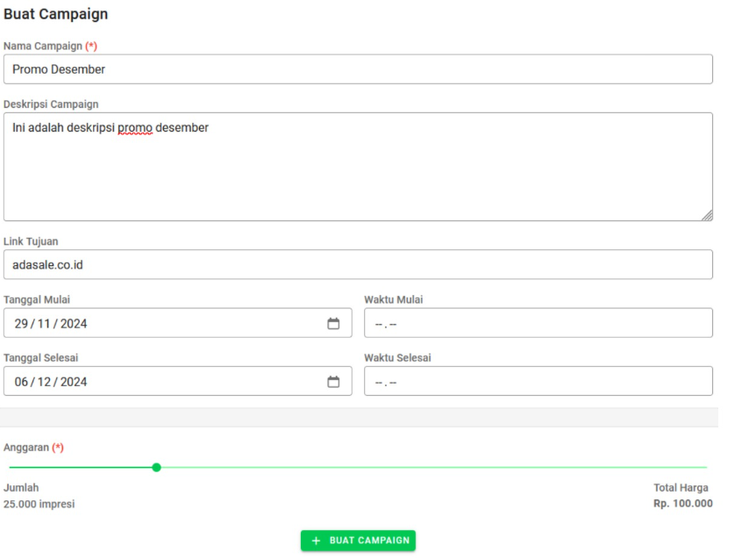
Task: Click the 'Buat Campaign' page heading
Action: tap(56, 14)
